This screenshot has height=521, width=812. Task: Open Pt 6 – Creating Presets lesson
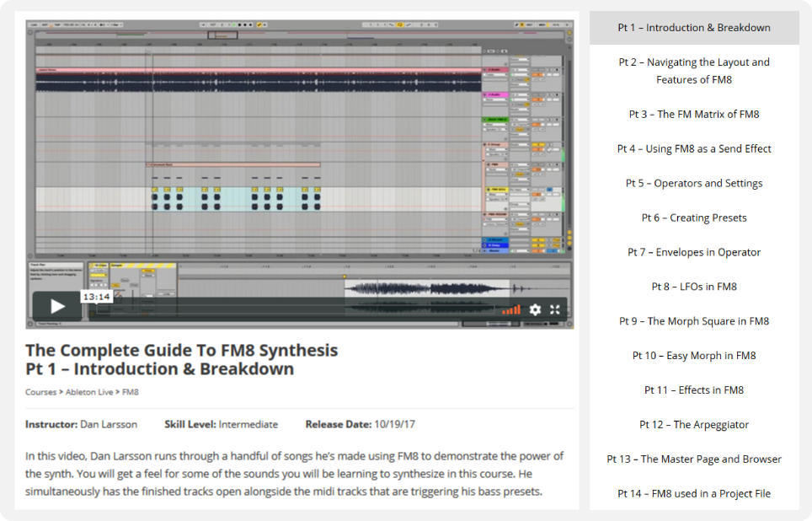[694, 218]
